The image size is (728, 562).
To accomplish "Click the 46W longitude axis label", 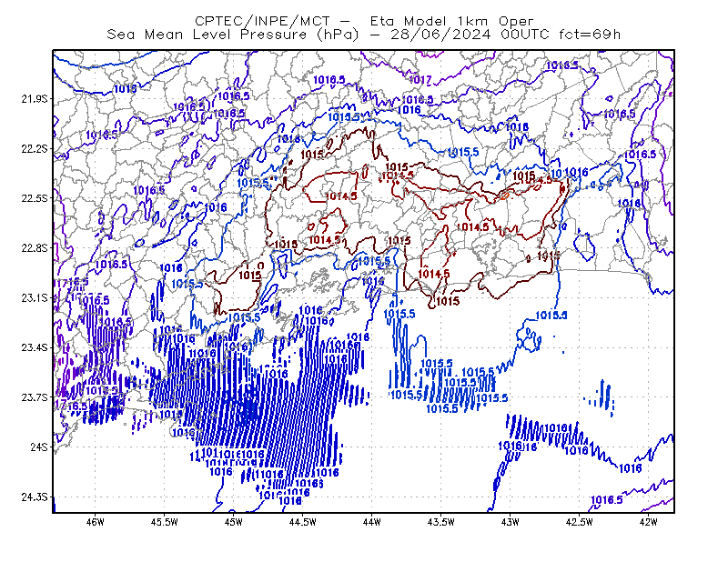I will pyautogui.click(x=96, y=522).
